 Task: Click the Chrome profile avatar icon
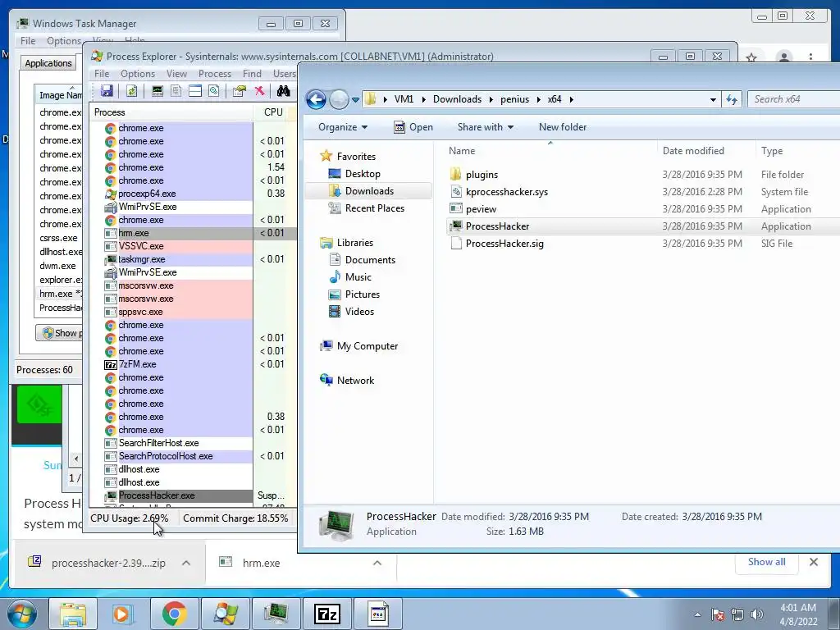coord(783,57)
